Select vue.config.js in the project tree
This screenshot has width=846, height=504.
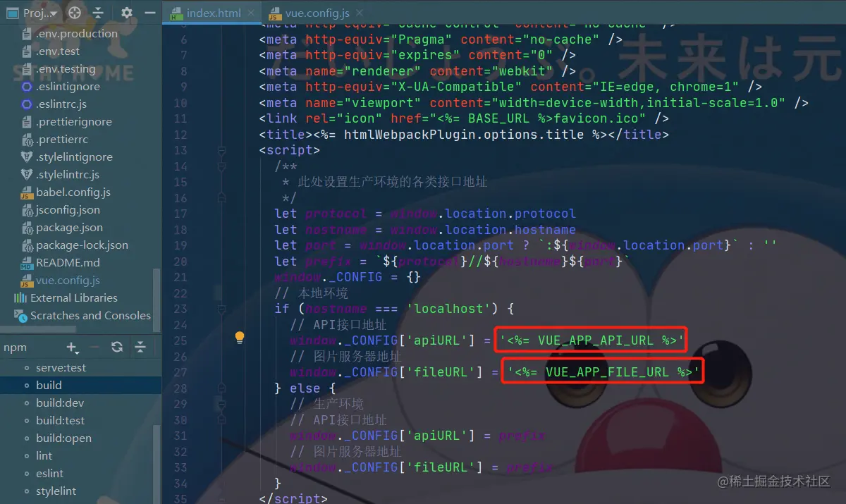(68, 281)
